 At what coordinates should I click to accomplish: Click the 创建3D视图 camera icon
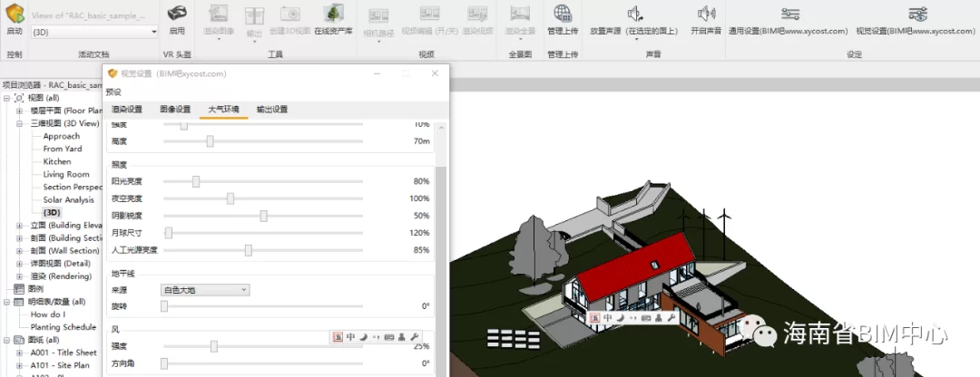click(290, 13)
